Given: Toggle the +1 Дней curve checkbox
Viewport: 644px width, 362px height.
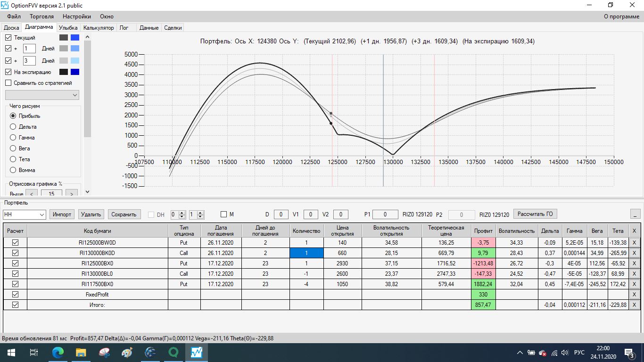Looking at the screenshot, I should tap(8, 49).
